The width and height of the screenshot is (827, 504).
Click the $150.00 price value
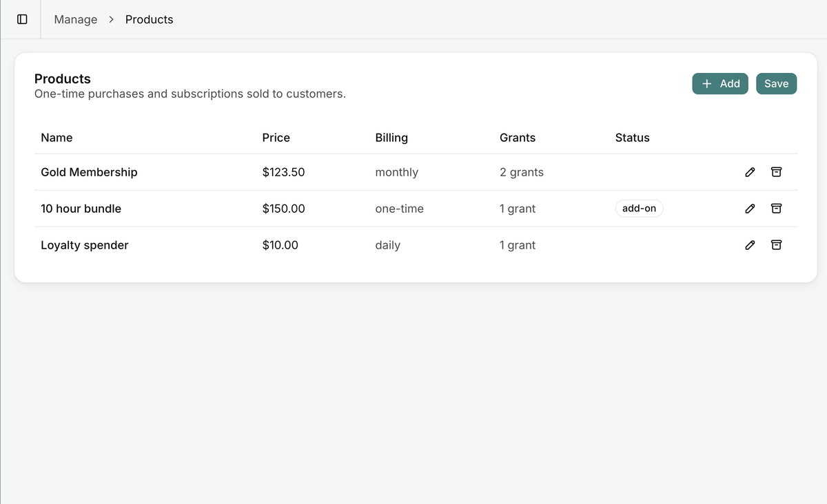(x=283, y=209)
